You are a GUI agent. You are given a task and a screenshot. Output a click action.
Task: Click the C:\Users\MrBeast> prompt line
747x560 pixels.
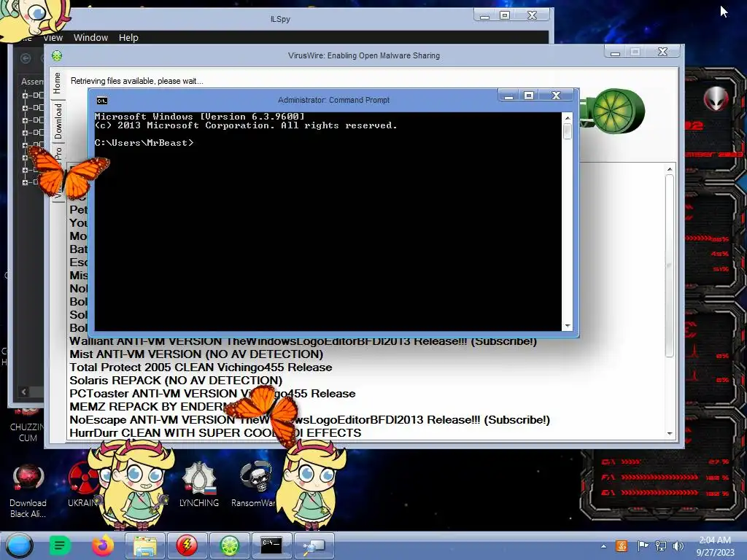click(144, 143)
